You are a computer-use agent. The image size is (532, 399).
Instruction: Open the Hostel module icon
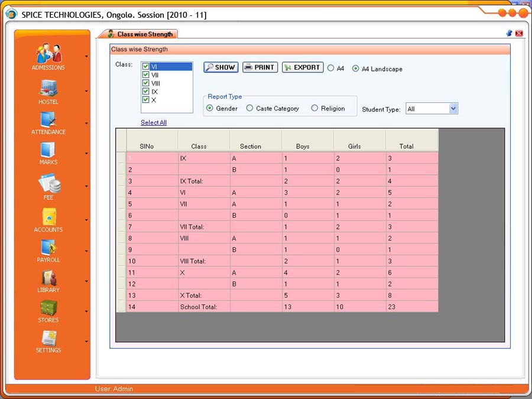point(48,89)
